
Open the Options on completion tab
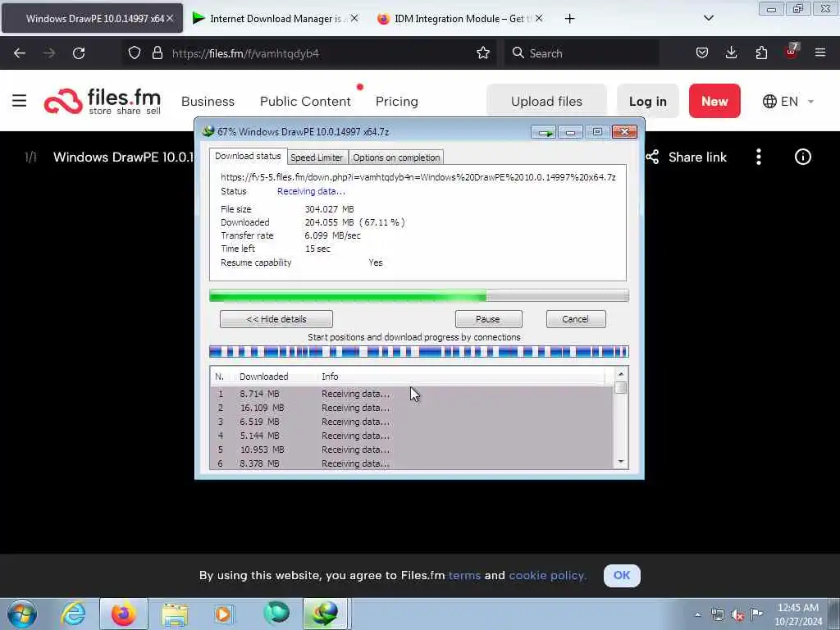pyautogui.click(x=396, y=157)
